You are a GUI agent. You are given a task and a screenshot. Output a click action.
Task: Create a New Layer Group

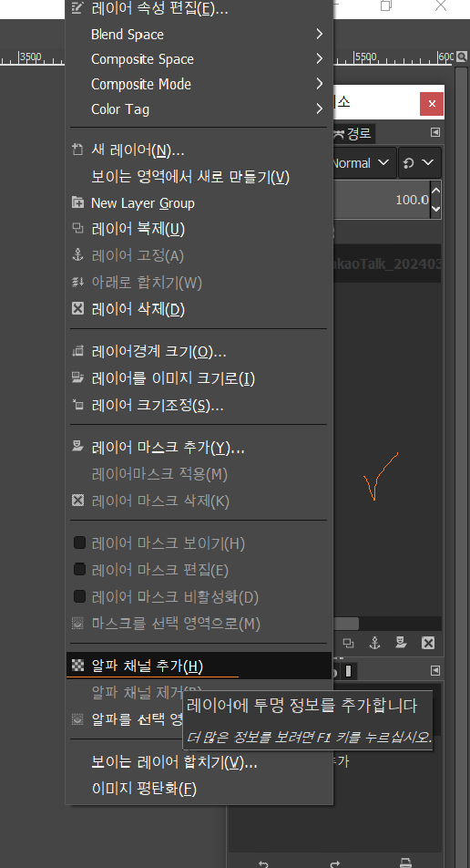pos(199,203)
